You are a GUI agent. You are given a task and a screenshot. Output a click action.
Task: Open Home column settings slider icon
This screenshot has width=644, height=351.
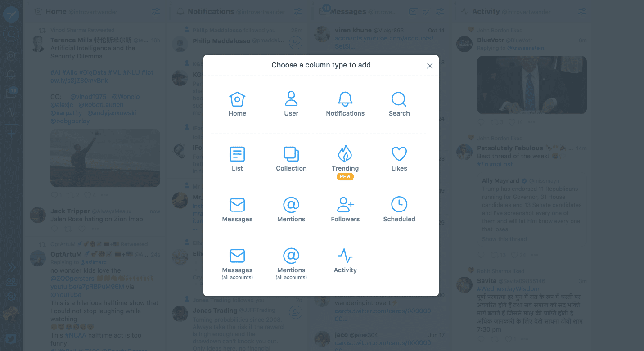click(x=156, y=12)
